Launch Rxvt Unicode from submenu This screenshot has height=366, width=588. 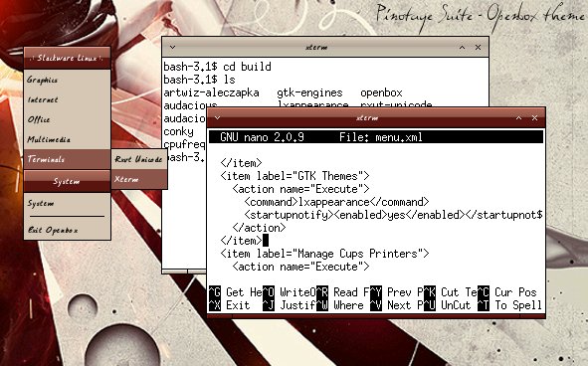click(x=139, y=159)
